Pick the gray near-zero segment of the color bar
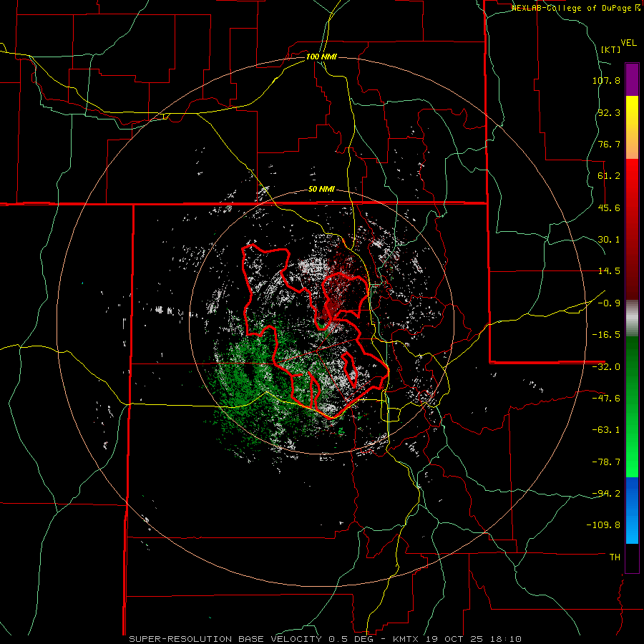The width and height of the screenshot is (644, 644). 632,318
